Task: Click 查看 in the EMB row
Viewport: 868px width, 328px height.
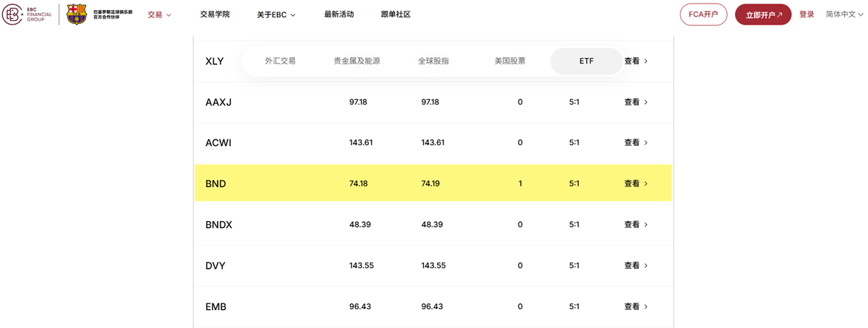Action: click(x=636, y=306)
